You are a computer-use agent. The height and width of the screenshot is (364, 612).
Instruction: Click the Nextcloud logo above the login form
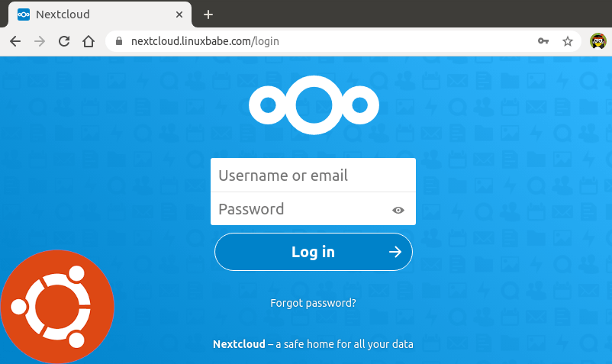[313, 105]
